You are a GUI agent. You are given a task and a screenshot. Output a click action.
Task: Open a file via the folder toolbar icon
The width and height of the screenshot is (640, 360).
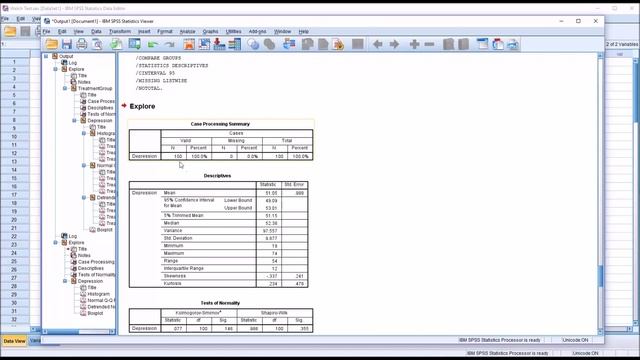51,44
